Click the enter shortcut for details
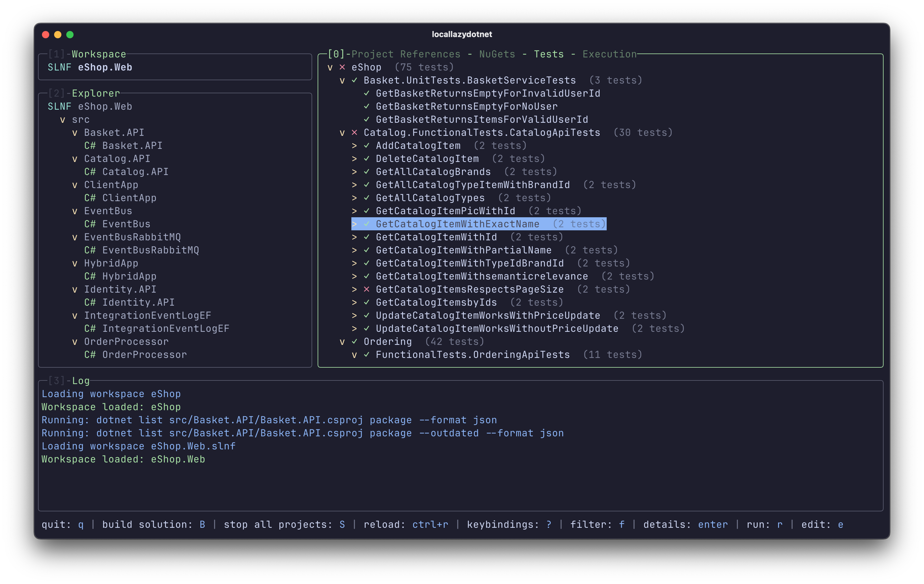Image resolution: width=924 pixels, height=584 pixels. (712, 524)
